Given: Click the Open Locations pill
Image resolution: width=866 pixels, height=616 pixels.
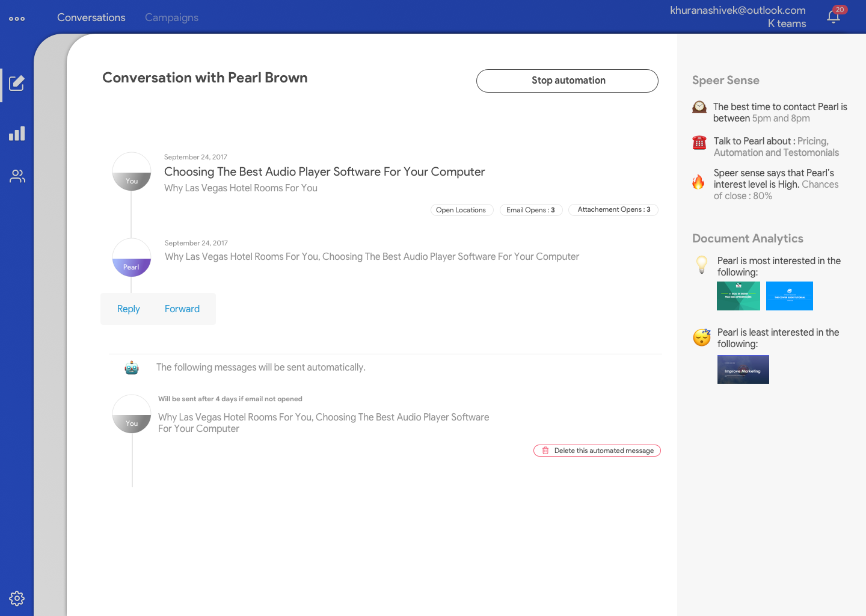Looking at the screenshot, I should click(461, 210).
